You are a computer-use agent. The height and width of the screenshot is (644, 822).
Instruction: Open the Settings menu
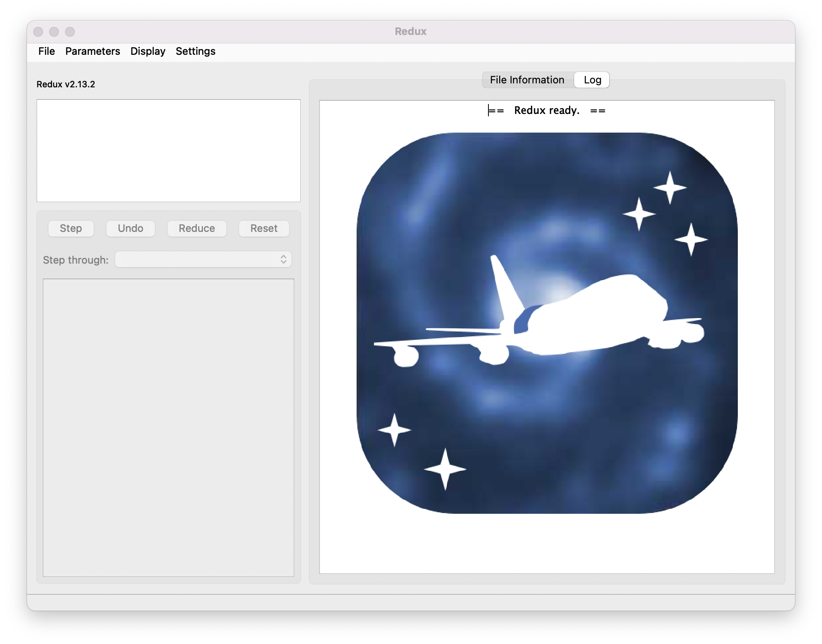tap(195, 51)
